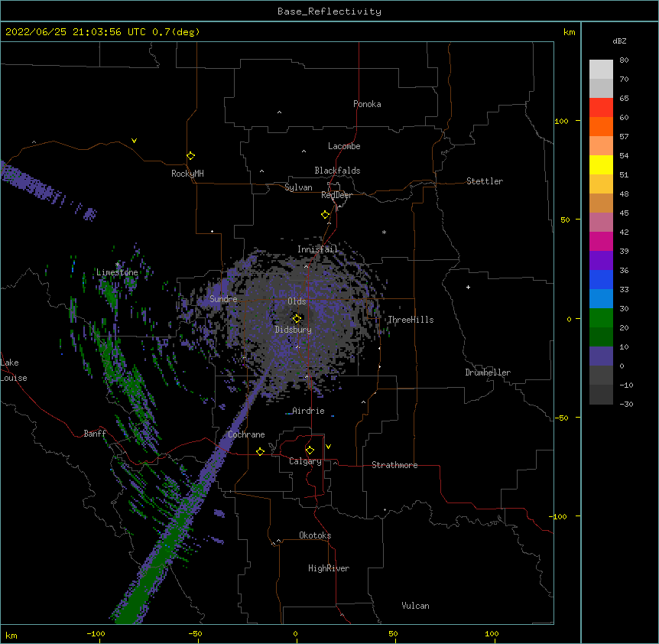The height and width of the screenshot is (644, 659).
Task: Click the yellow diamond marker above RockyMH
Action: coord(191,156)
